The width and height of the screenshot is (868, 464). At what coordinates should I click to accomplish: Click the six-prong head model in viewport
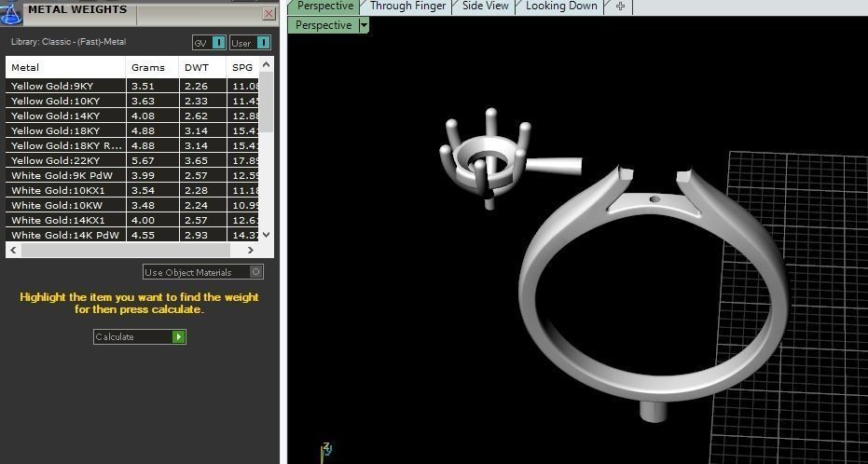click(485, 158)
